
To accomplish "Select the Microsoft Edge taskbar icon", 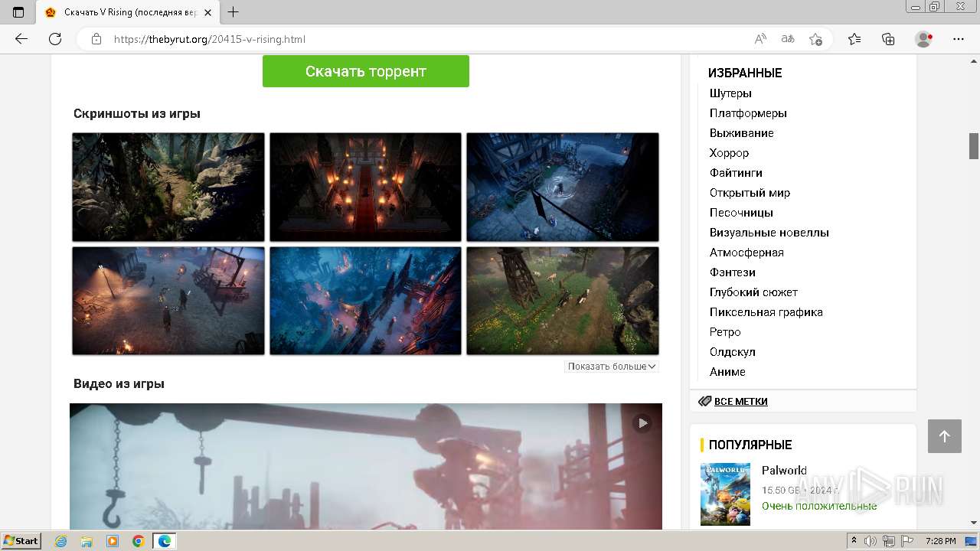I will [x=165, y=541].
